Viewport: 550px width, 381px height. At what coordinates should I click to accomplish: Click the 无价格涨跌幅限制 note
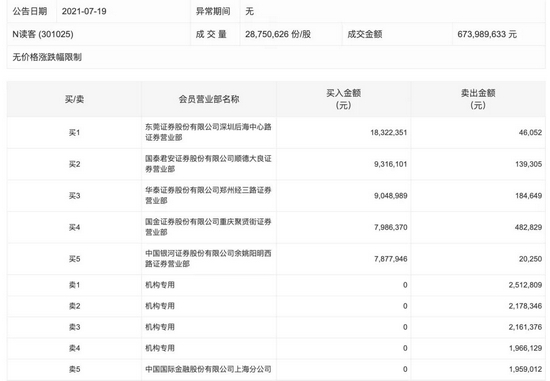[47, 57]
